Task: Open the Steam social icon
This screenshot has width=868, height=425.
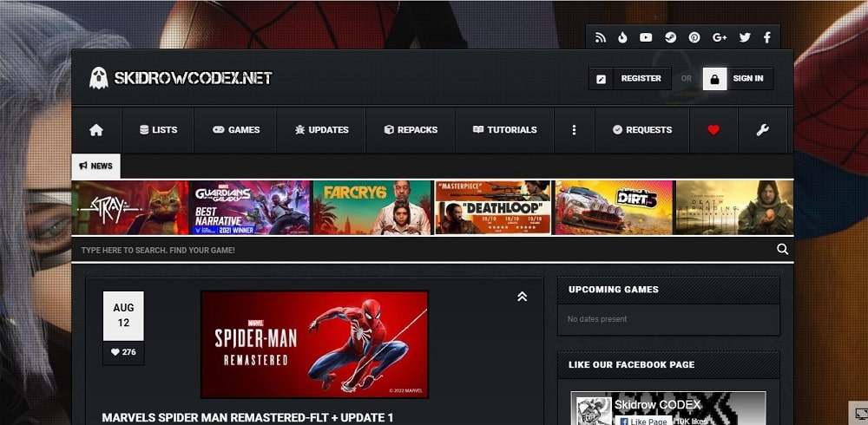Action: (670, 37)
